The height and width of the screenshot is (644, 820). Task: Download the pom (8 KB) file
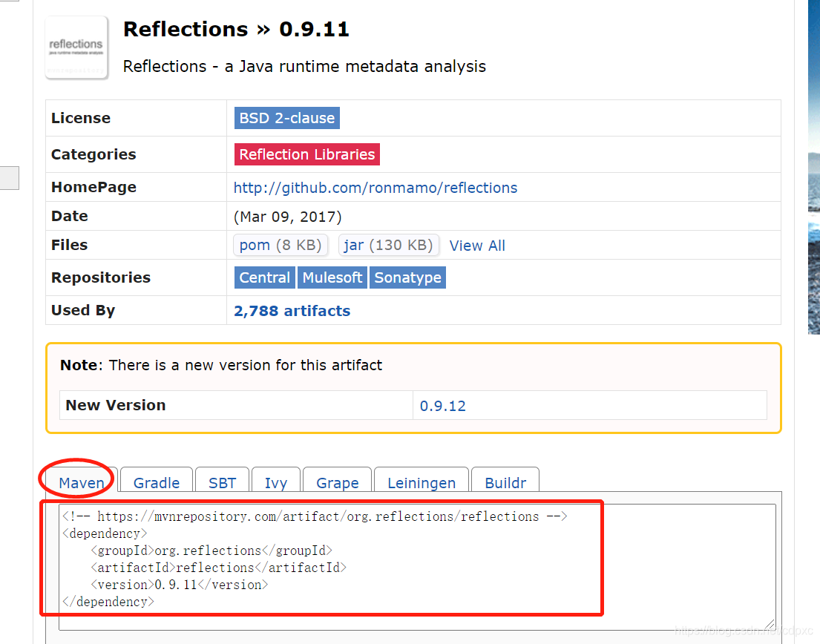click(x=281, y=245)
